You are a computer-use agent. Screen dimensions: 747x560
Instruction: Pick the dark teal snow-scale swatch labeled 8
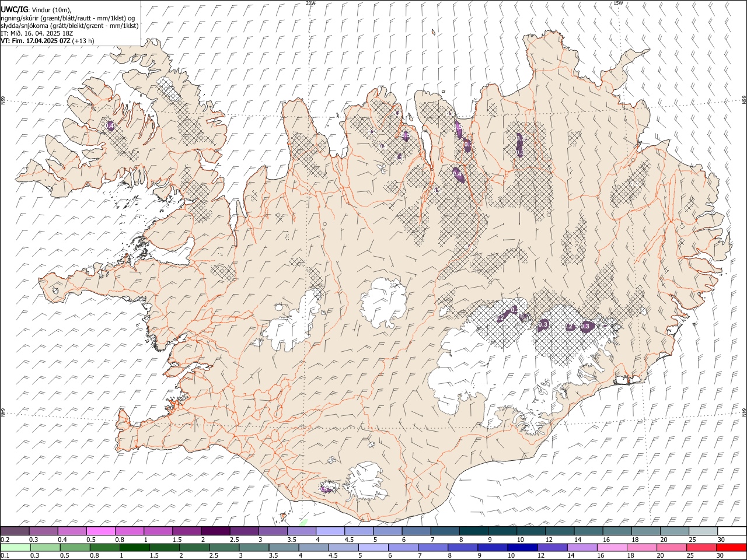pyautogui.click(x=473, y=531)
